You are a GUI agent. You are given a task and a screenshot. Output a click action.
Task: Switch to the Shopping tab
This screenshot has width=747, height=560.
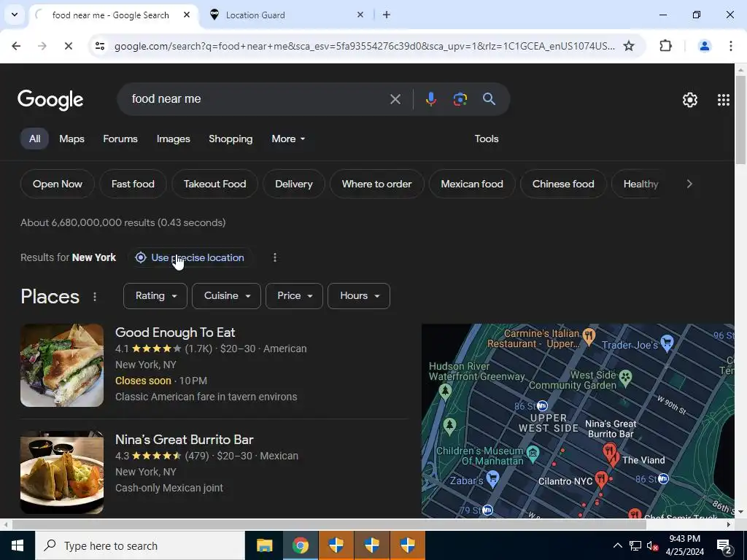[231, 139]
